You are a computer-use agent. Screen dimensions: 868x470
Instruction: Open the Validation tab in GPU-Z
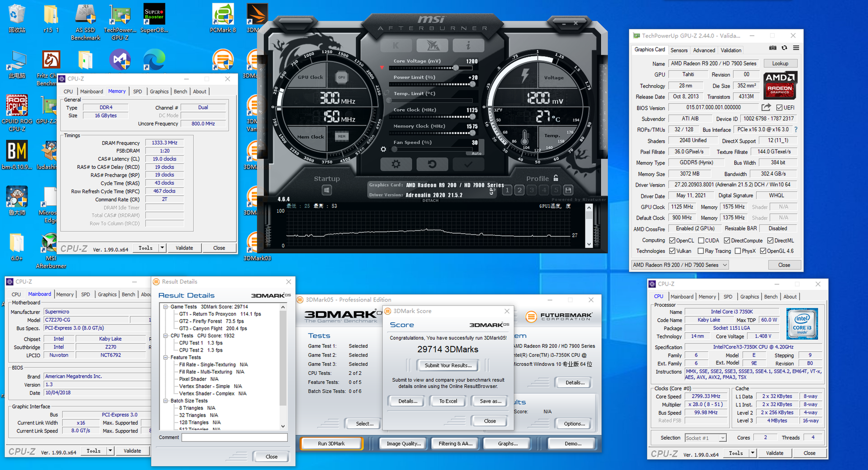point(731,50)
